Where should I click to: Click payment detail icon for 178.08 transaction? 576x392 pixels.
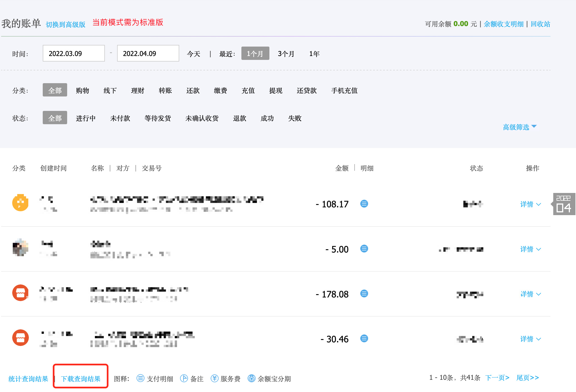364,294
